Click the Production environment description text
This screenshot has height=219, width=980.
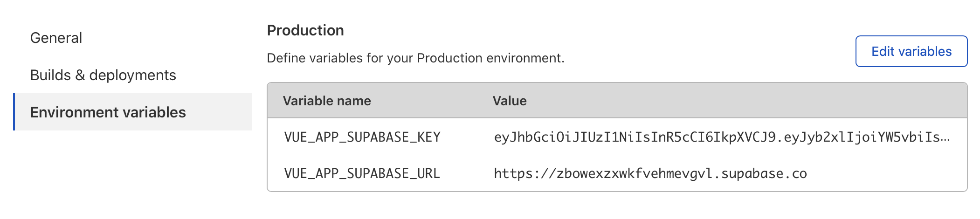click(415, 58)
